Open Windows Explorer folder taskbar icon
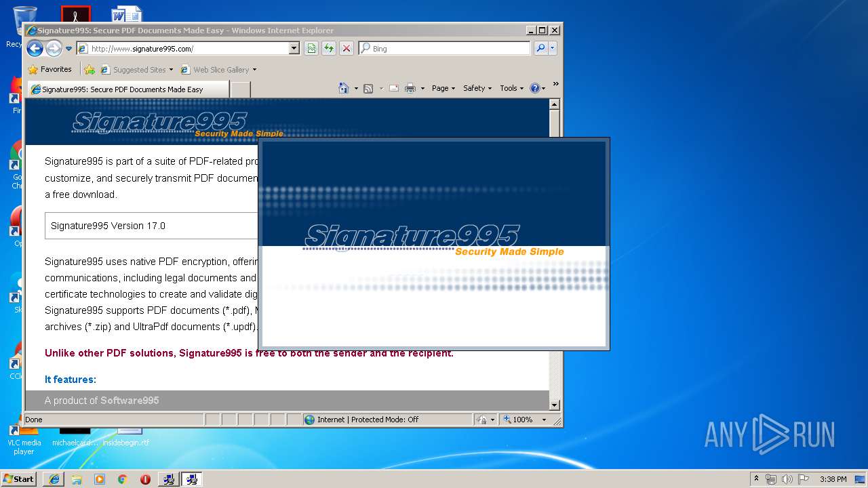The height and width of the screenshot is (488, 868). [x=77, y=479]
